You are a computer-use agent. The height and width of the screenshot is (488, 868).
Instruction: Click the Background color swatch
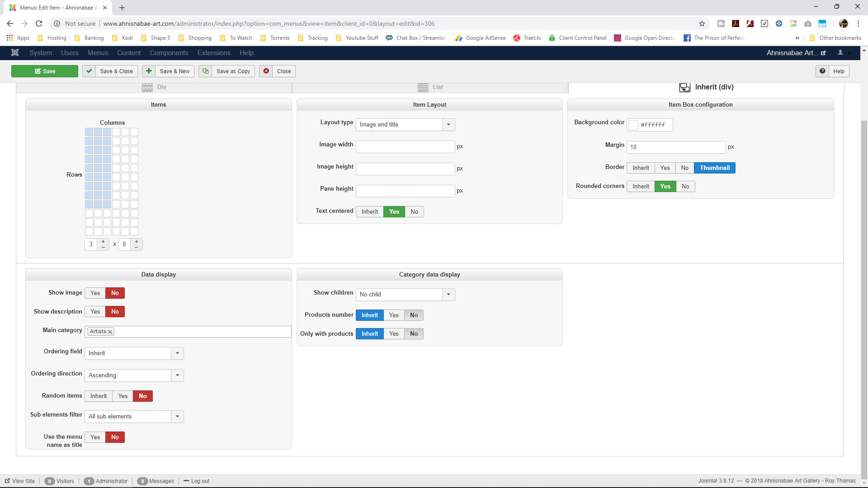(x=633, y=125)
